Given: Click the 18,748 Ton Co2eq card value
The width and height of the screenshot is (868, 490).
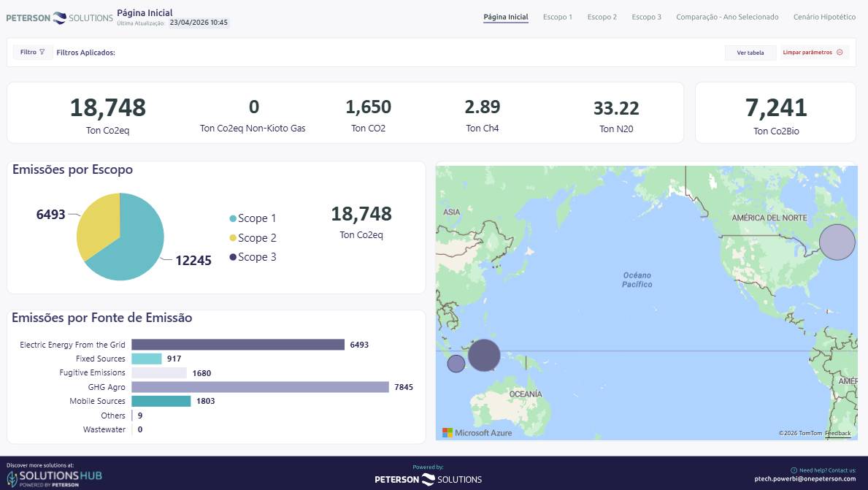Looking at the screenshot, I should point(108,107).
